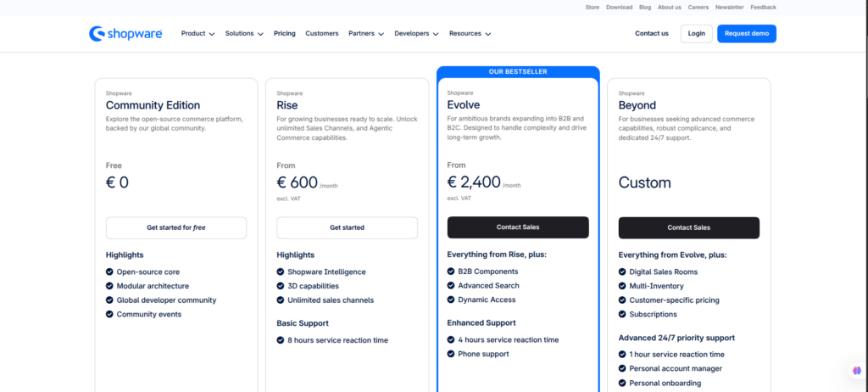Open the Newsletter link in top bar
The height and width of the screenshot is (392, 868).
[x=730, y=7]
